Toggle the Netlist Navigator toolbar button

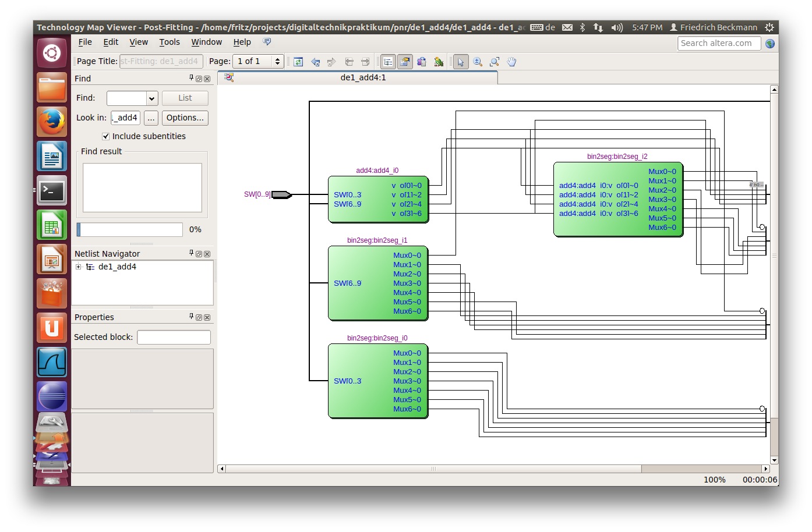pos(388,62)
